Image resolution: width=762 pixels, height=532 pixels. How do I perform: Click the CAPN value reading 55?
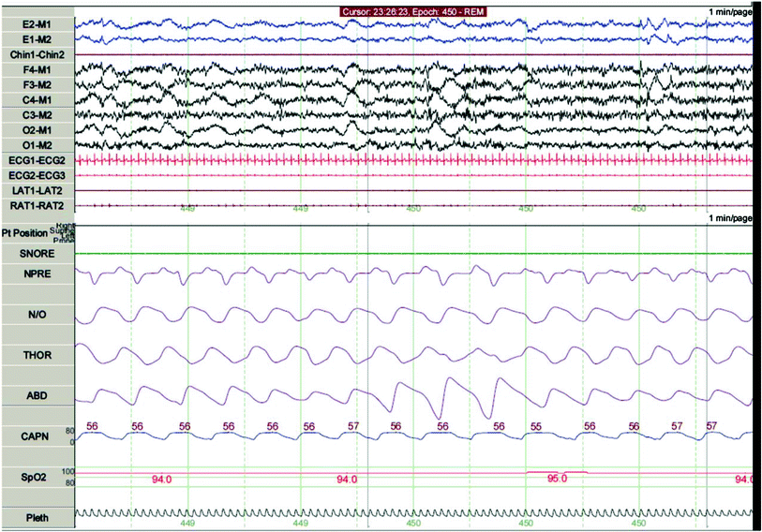pos(536,426)
